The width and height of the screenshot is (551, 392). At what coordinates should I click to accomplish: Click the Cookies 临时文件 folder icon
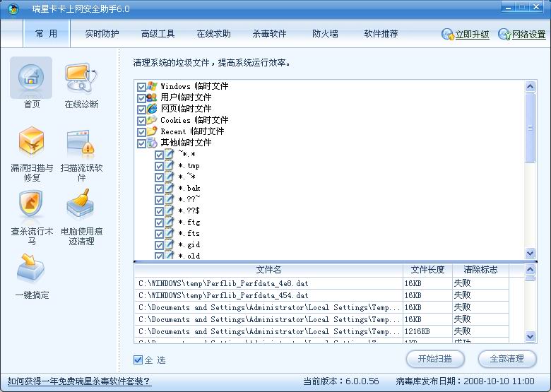[x=152, y=120]
